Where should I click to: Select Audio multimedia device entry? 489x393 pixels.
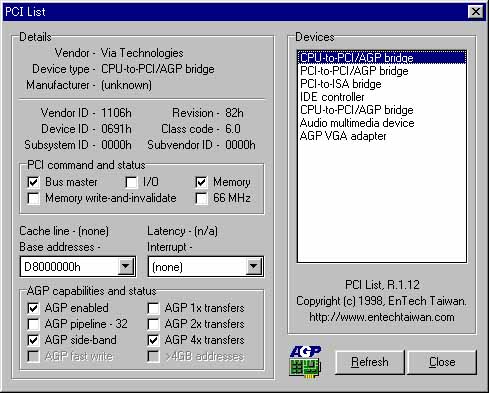click(382, 123)
